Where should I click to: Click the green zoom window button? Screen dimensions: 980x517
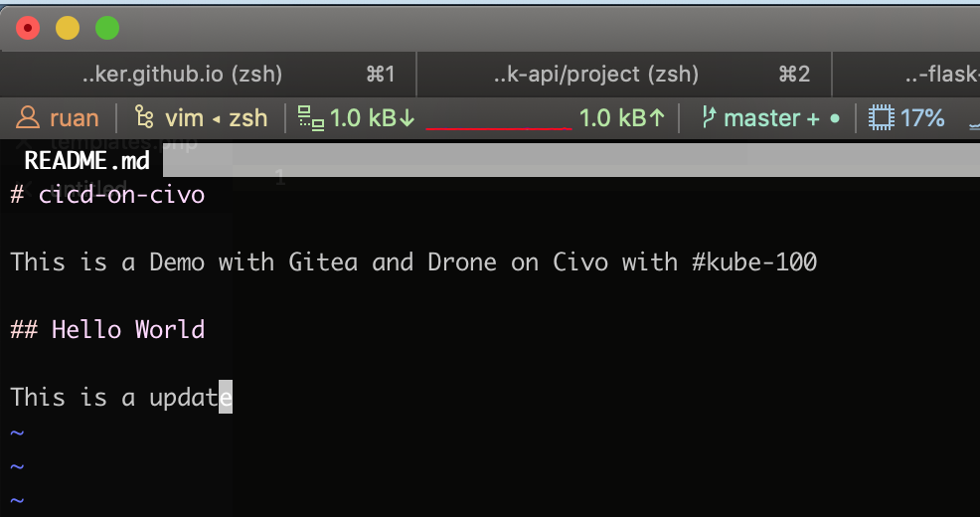[x=107, y=28]
